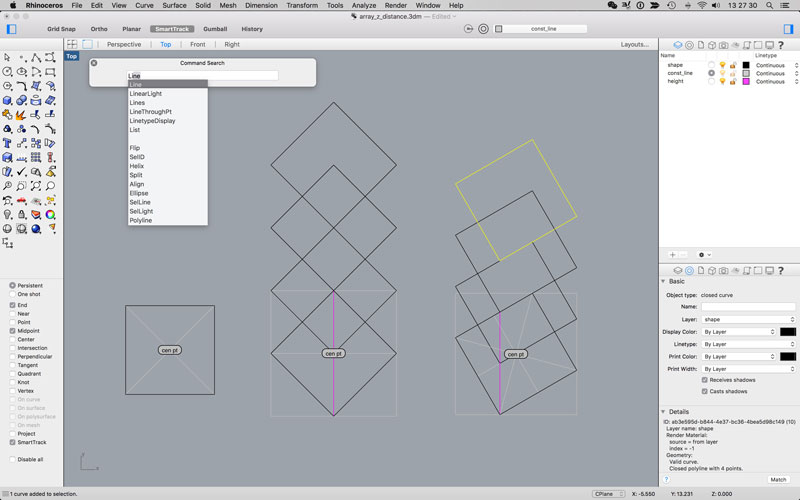Image resolution: width=800 pixels, height=500 pixels.
Task: Toggle the left sidebar panel icon
Action: pyautogui.click(x=11, y=29)
